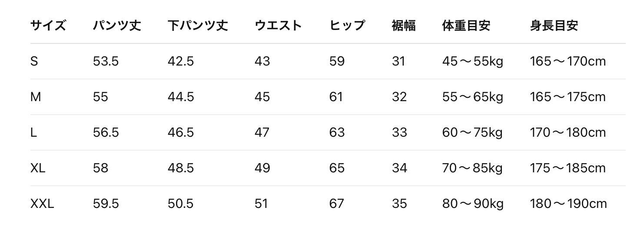Select the ヒップ column header
644x237 pixels.
coord(347,26)
